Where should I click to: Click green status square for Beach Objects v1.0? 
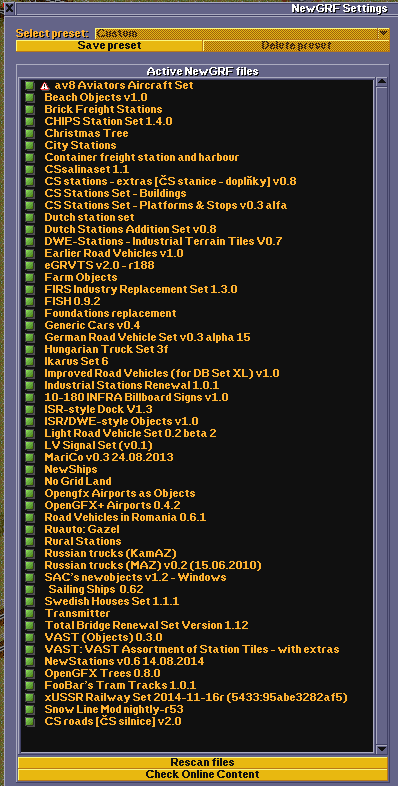pyautogui.click(x=30, y=98)
